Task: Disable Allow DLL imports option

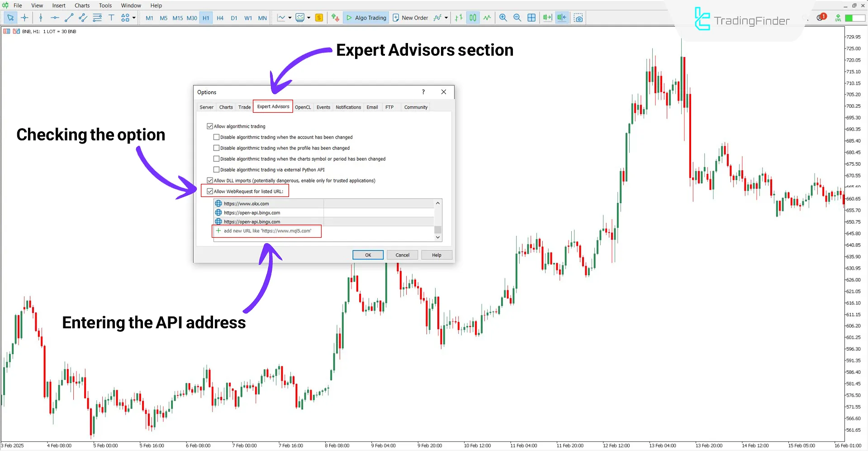Action: 210,180
